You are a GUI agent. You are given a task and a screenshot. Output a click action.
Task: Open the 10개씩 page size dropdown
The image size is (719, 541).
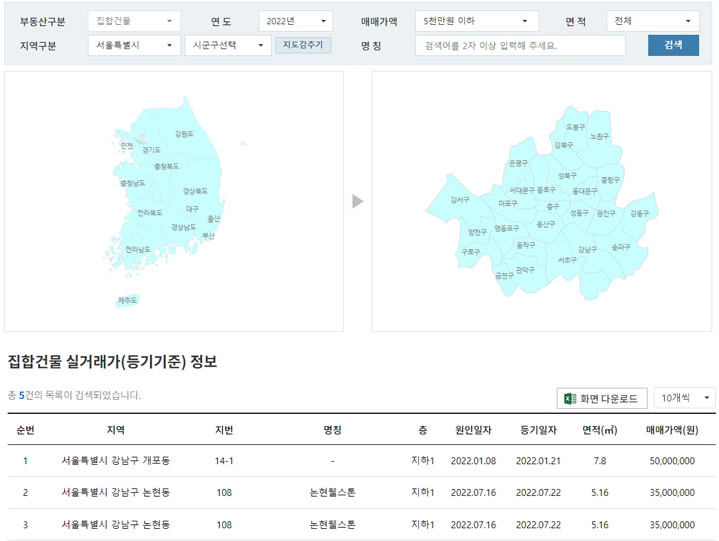pyautogui.click(x=685, y=398)
